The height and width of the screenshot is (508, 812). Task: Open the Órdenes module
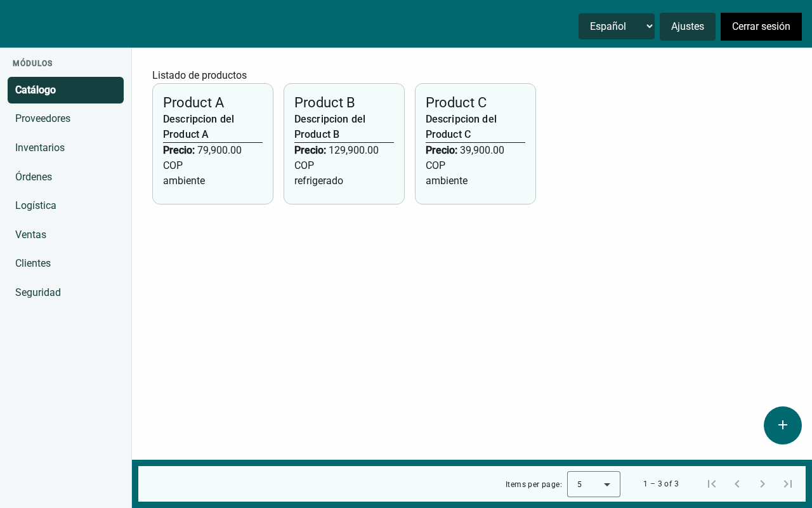(65, 177)
